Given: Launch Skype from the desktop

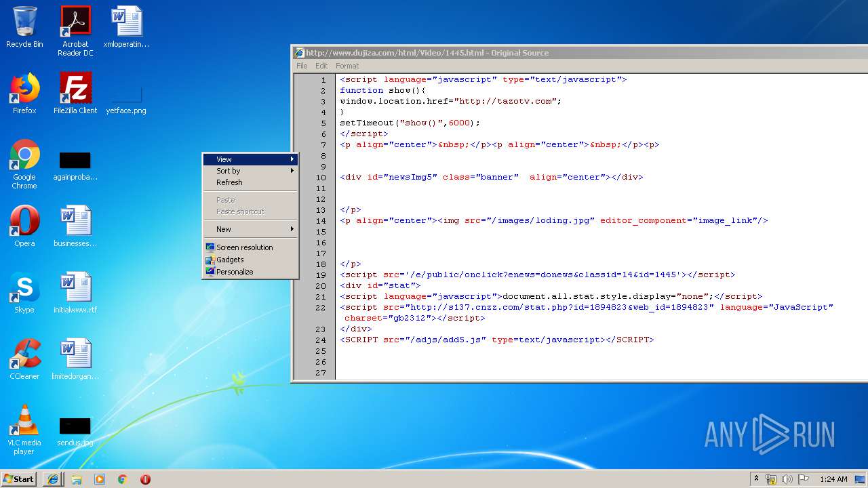Looking at the screenshot, I should coord(24,293).
